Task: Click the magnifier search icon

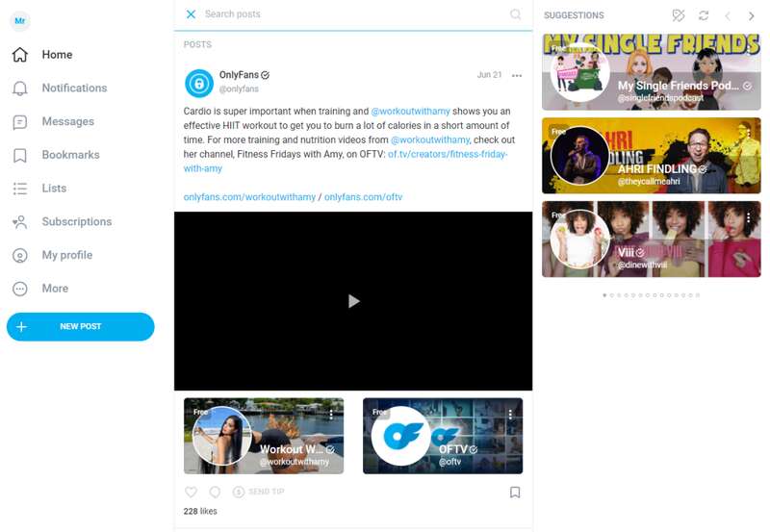Action: click(515, 14)
